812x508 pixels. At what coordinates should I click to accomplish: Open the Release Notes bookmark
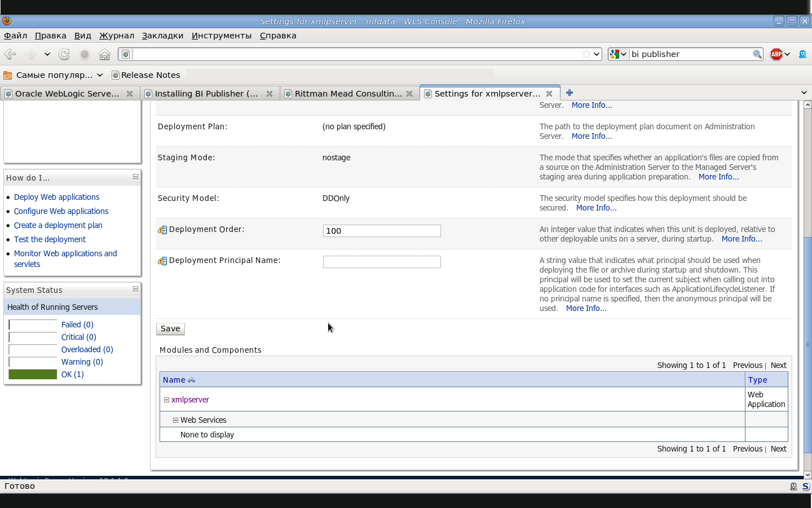(146, 75)
